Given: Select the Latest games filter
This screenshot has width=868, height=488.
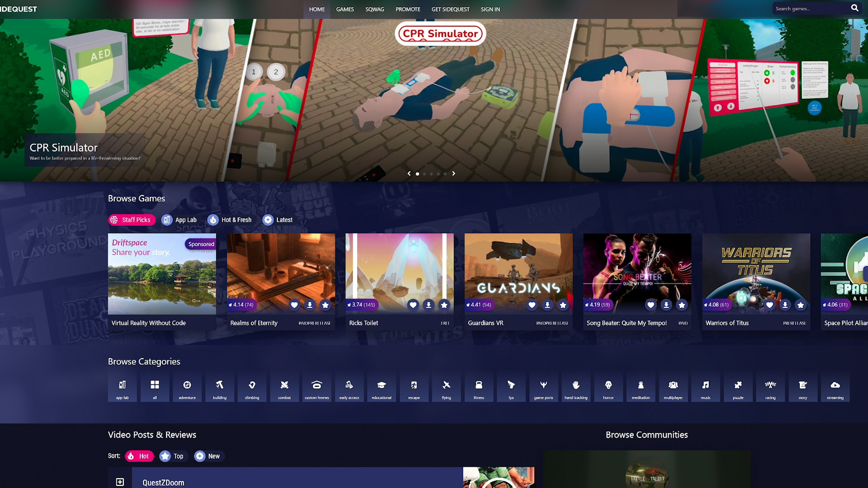Looking at the screenshot, I should [278, 220].
